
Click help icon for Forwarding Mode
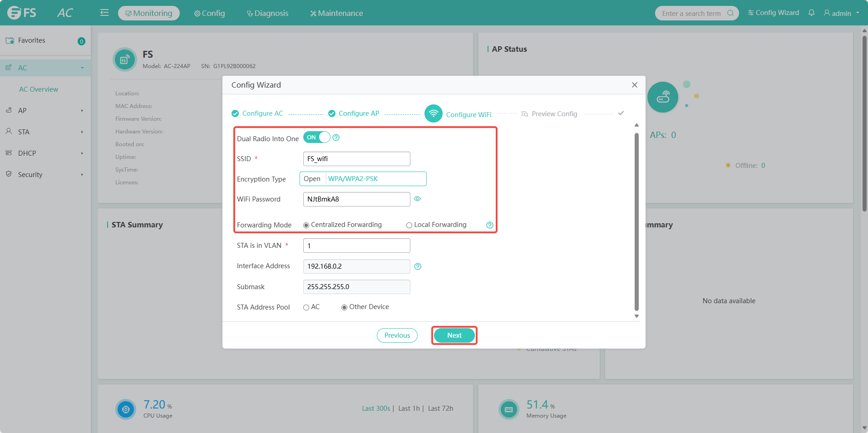point(489,225)
